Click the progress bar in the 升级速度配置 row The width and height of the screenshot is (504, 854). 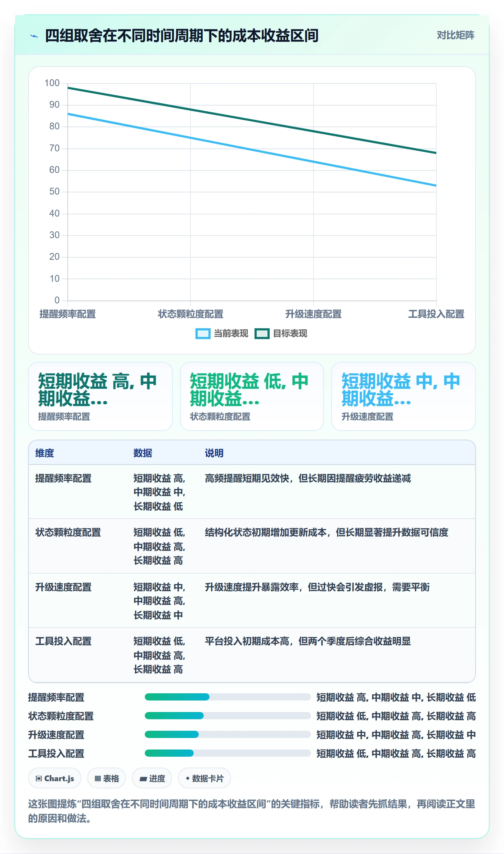pos(228,734)
